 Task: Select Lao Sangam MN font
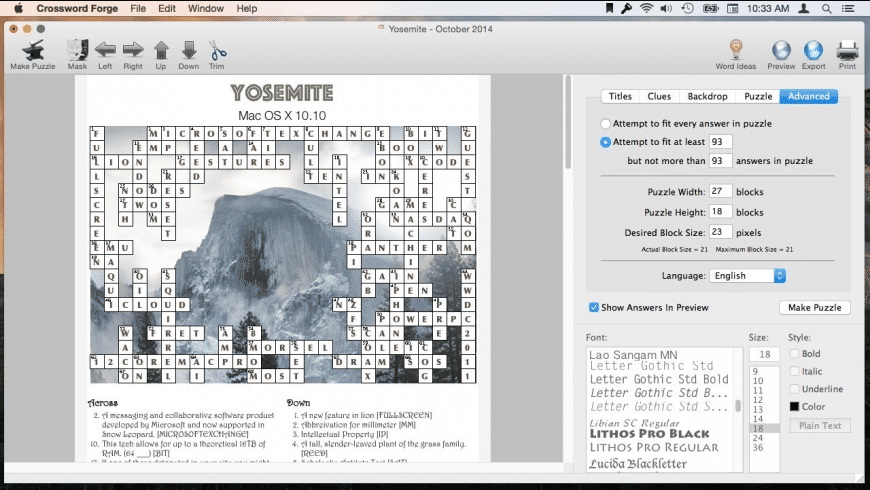click(633, 355)
